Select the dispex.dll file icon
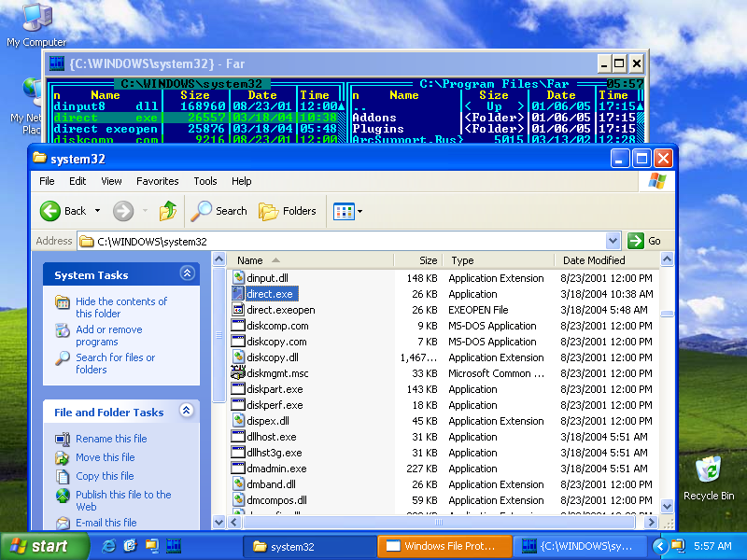Screen dimensions: 747x560 [238, 421]
